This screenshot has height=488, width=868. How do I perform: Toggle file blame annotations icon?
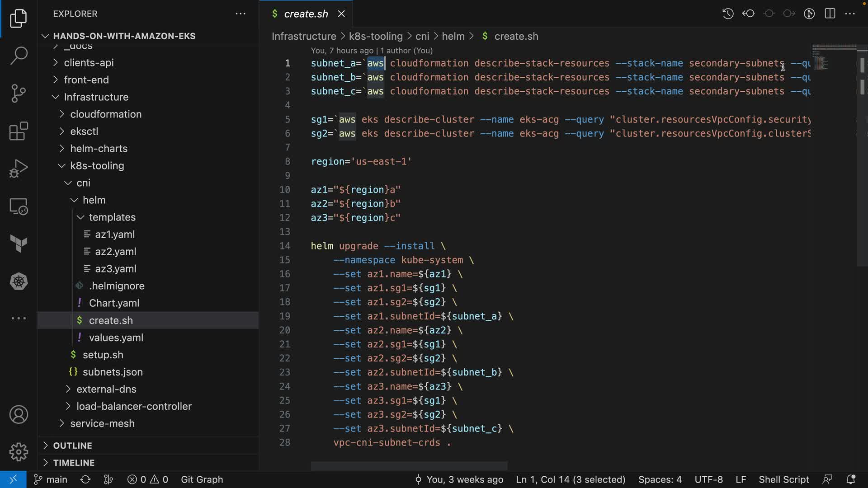coord(809,14)
